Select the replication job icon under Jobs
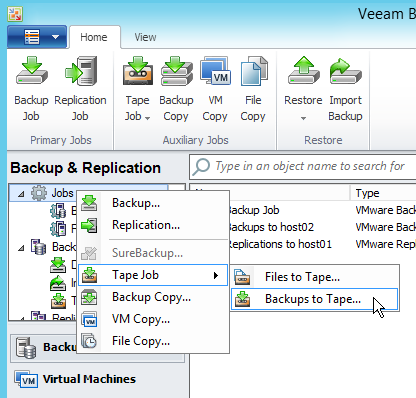This screenshot has height=398, width=416. (58, 228)
